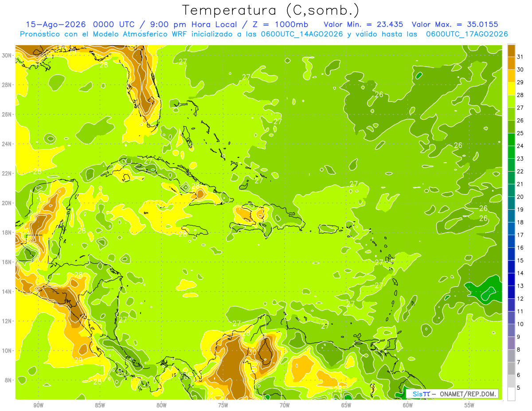The height and width of the screenshot is (411, 532).
Task: Click the 28N latitude axis label
Action: [7, 85]
